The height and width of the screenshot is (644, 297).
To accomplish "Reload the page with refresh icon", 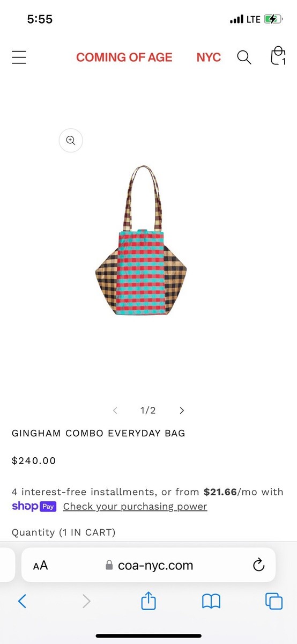I will coord(258,565).
